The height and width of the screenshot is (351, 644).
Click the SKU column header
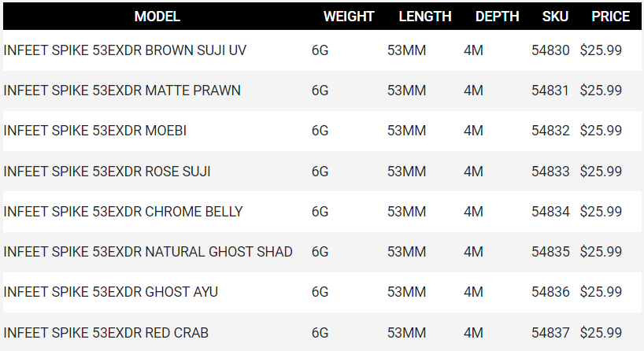click(555, 17)
